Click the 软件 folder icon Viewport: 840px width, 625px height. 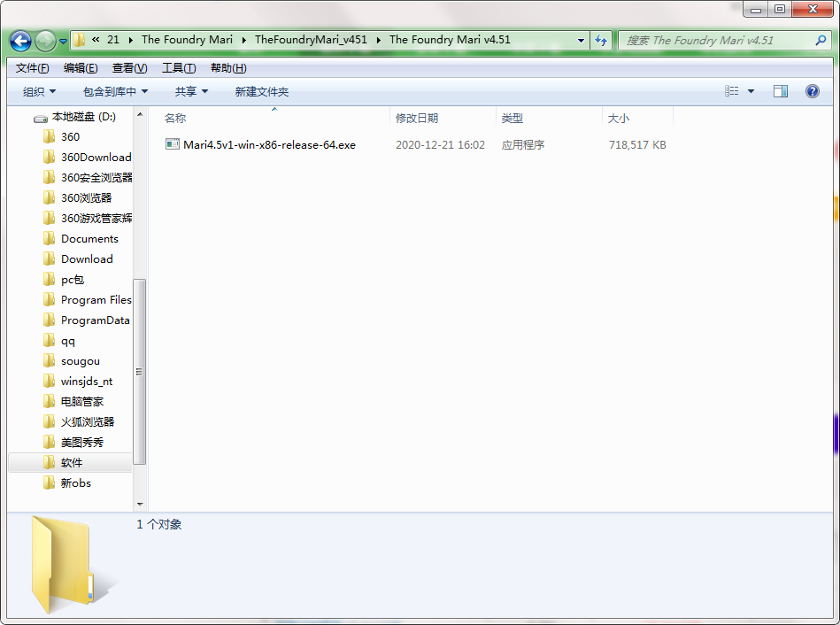point(49,463)
